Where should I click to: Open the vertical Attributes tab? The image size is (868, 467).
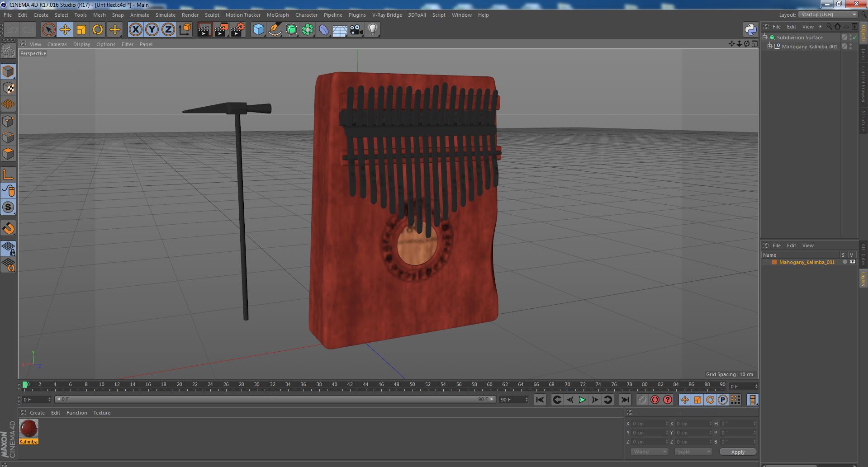point(863,254)
